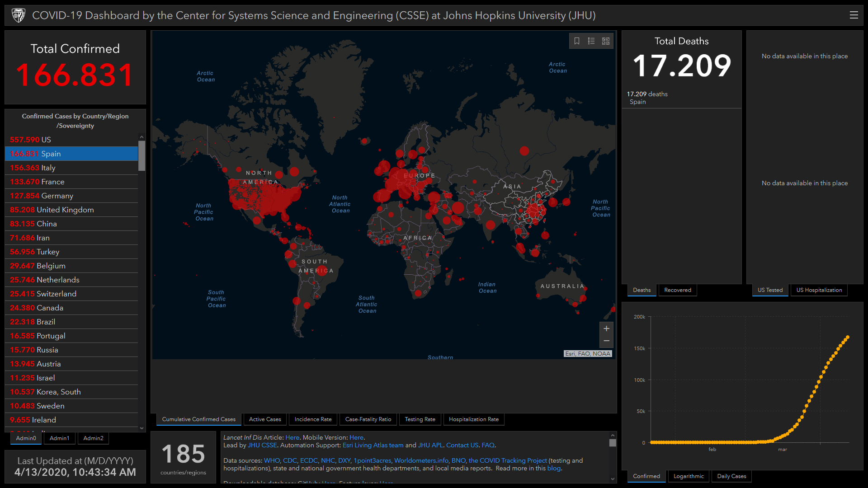Select United Kingdom row
The image size is (868, 488).
click(71, 210)
